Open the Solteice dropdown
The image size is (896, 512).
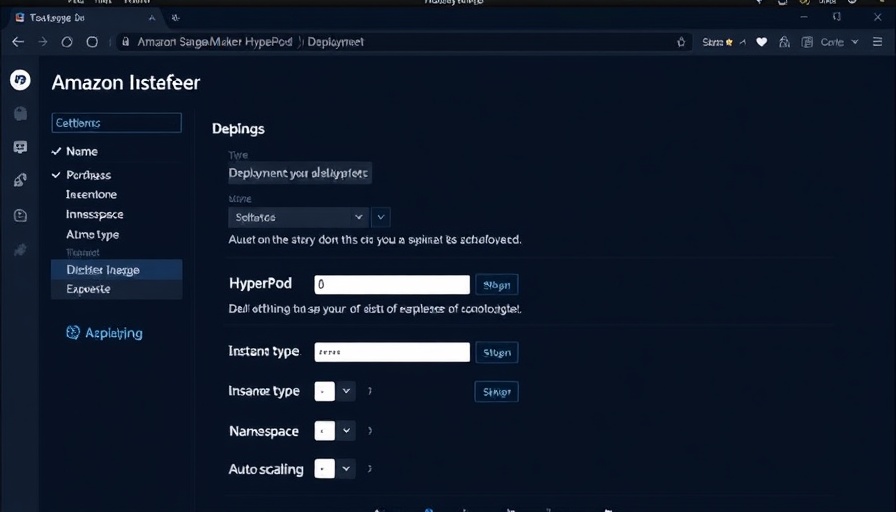pos(298,217)
